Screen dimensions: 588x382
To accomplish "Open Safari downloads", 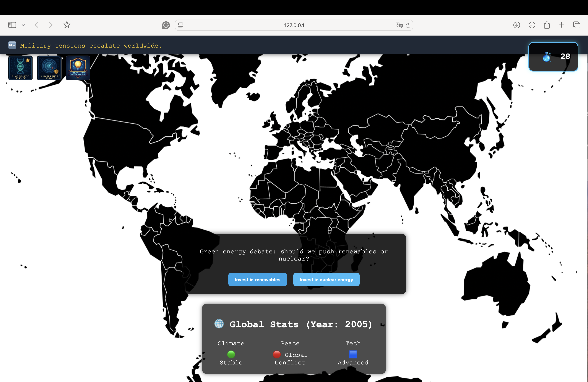I will pos(517,25).
